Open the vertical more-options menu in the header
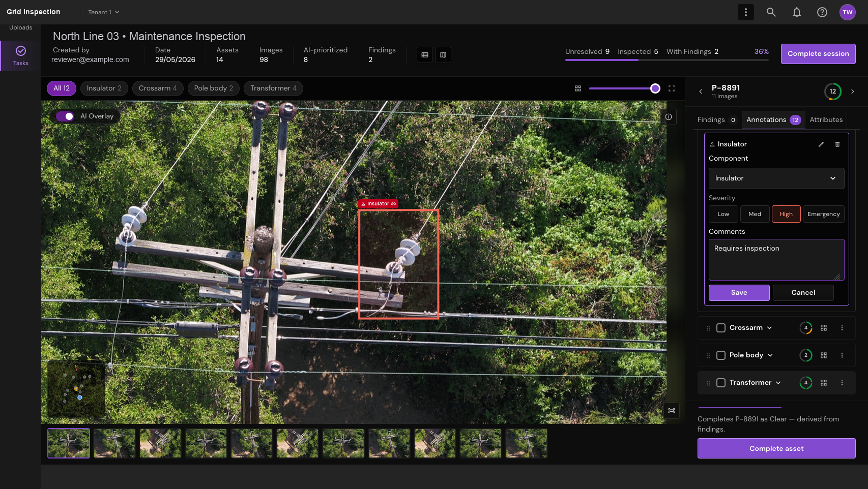This screenshot has height=489, width=868. point(746,12)
